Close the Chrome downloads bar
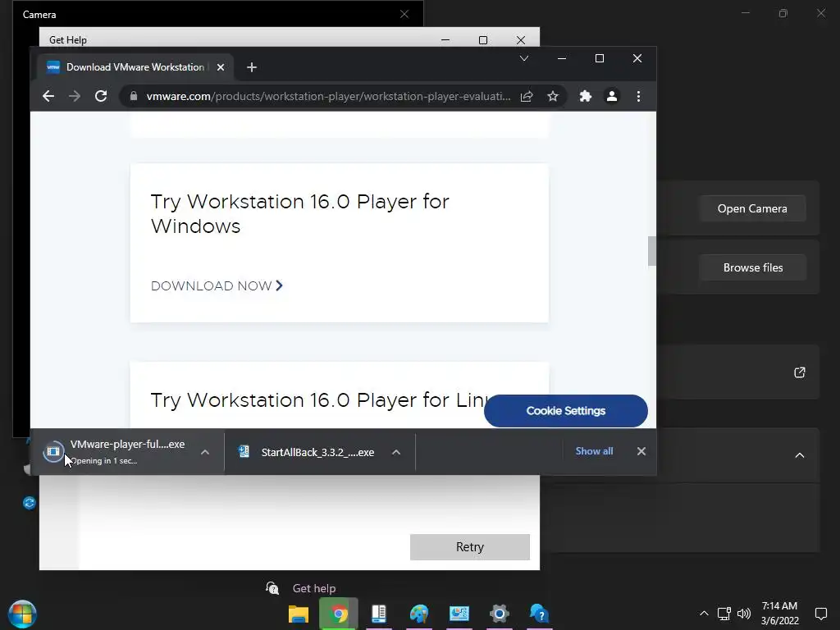 tap(641, 451)
